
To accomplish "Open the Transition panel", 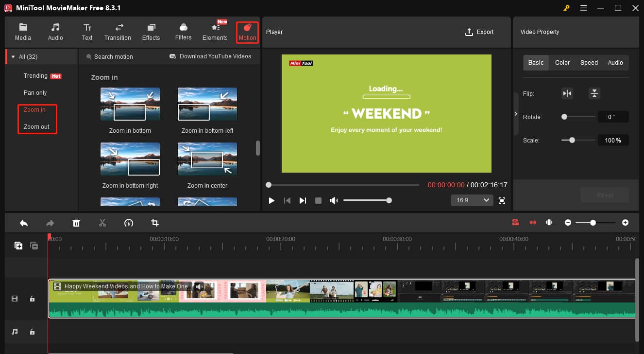I will [x=118, y=32].
